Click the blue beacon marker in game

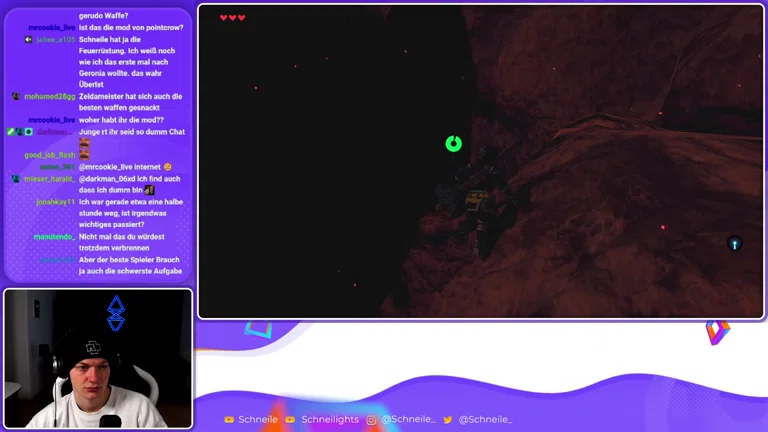pyautogui.click(x=734, y=244)
